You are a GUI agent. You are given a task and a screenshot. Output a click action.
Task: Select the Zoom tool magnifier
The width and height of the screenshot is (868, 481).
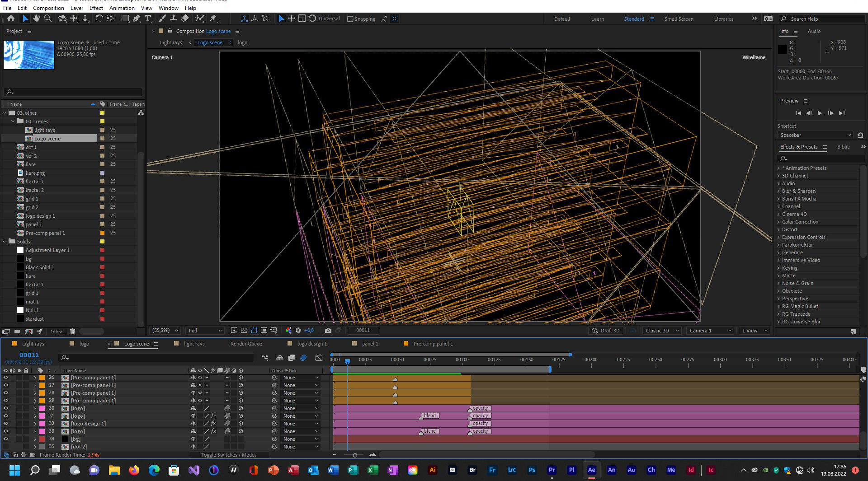pos(48,19)
